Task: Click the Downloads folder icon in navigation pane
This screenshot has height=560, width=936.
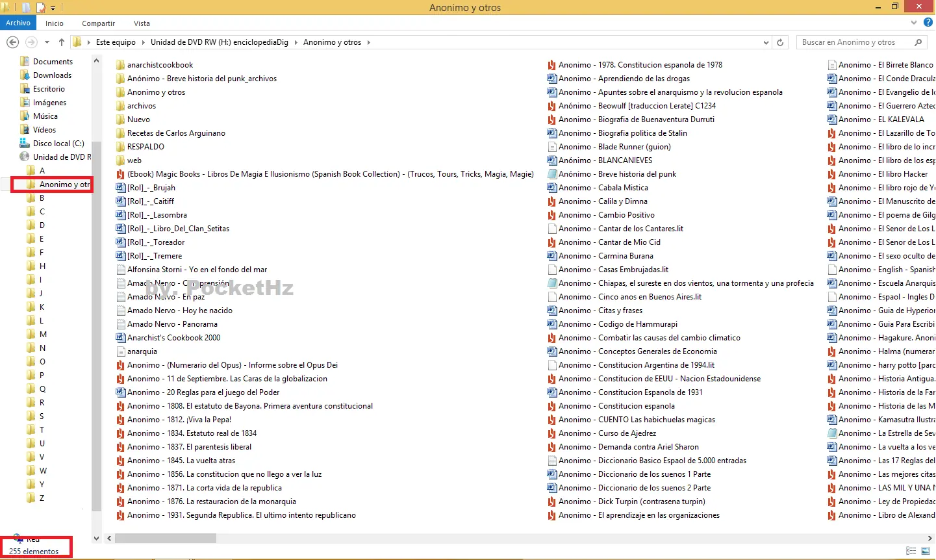Action: (25, 75)
